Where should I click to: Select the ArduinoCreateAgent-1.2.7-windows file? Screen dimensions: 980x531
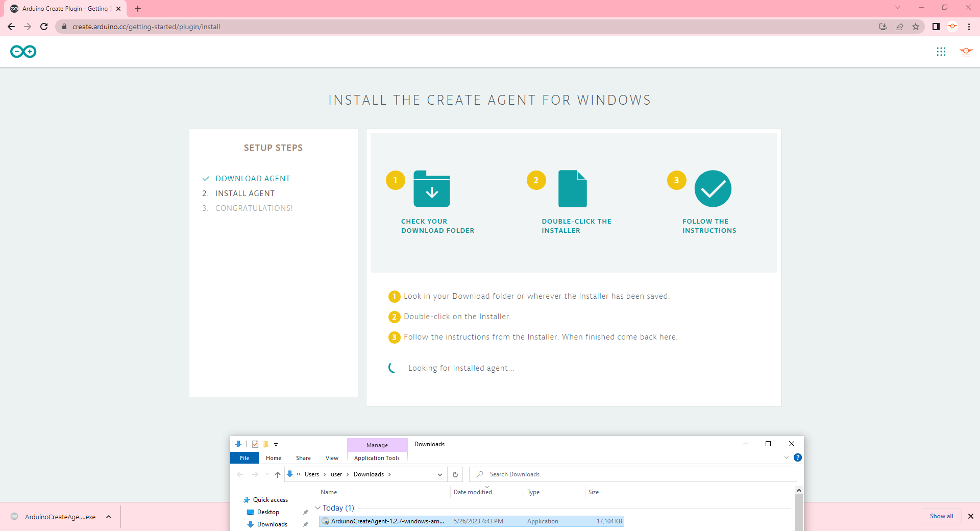point(471,521)
